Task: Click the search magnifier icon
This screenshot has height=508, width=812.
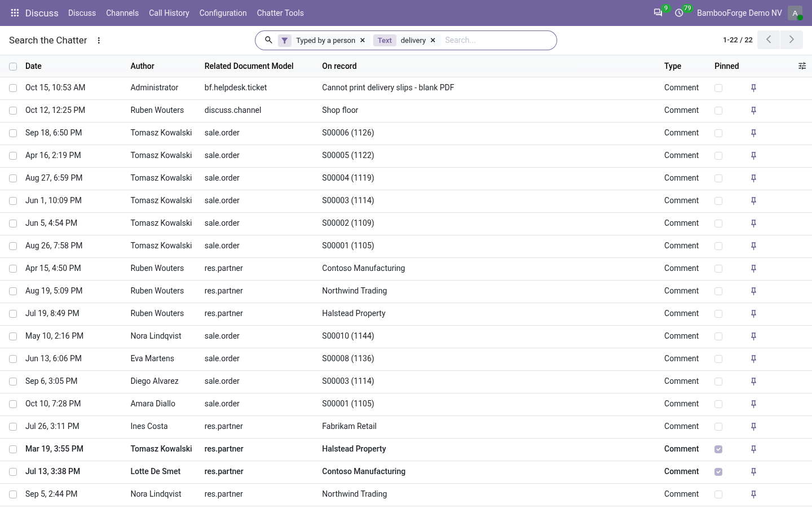Action: [269, 40]
